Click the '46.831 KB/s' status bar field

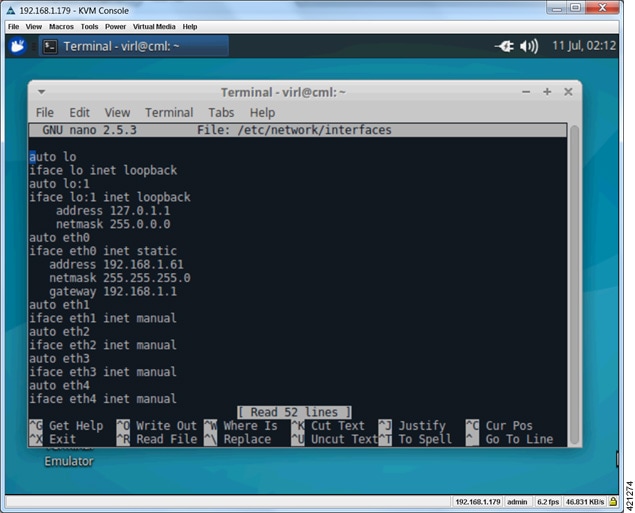pyautogui.click(x=585, y=502)
